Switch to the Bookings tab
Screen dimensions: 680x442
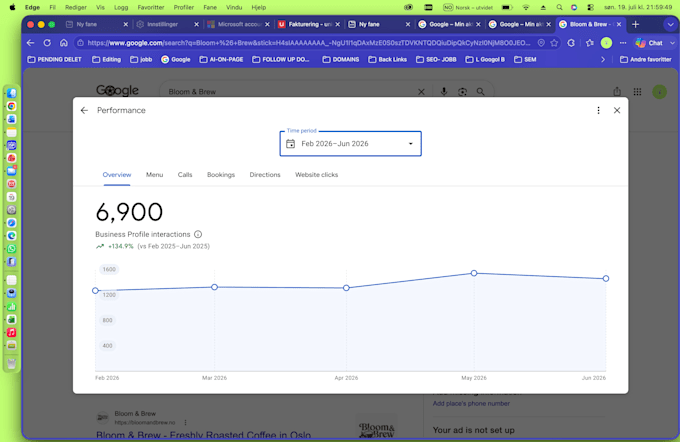221,175
